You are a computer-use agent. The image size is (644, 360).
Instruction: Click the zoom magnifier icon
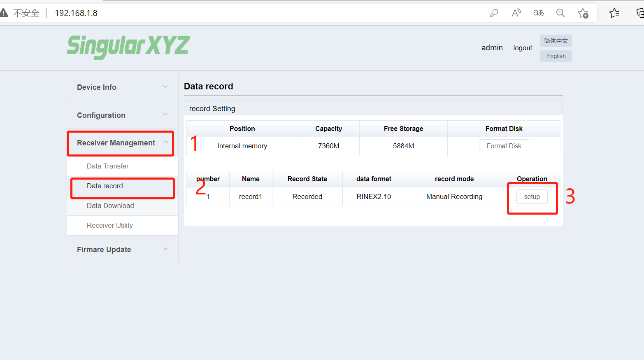point(560,13)
